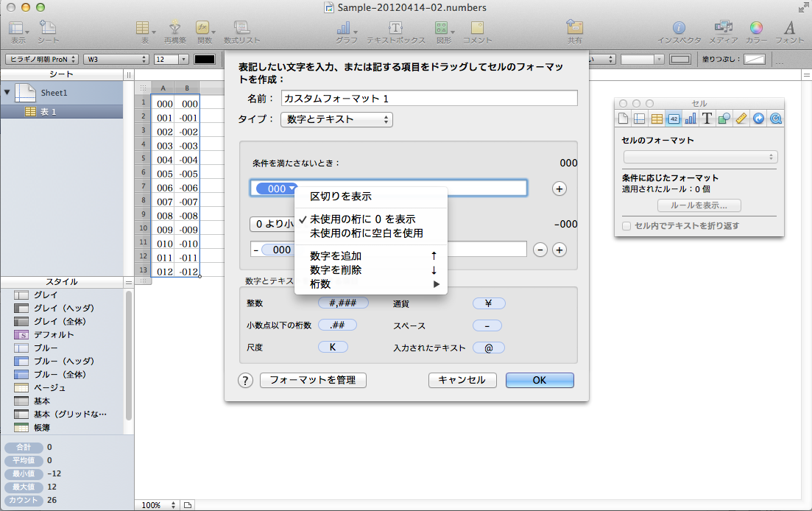
Task: Click the 名前 format name field
Action: point(429,98)
